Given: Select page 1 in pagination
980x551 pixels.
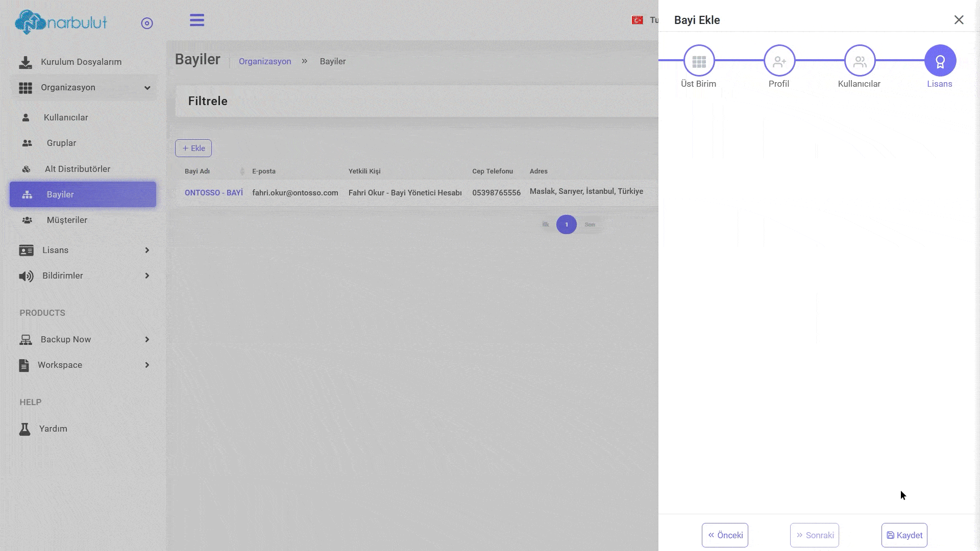Looking at the screenshot, I should pyautogui.click(x=567, y=224).
